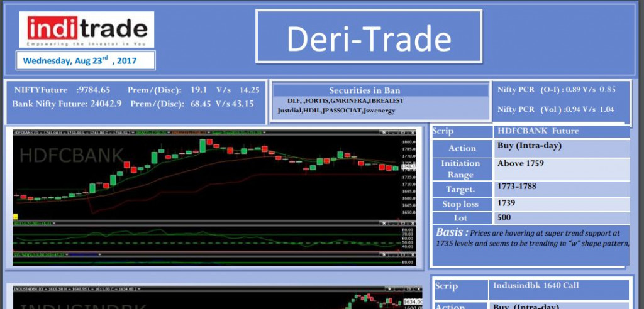644x309 pixels.
Task: Select Bank Nifty Future: 24042.9 text
Action: pyautogui.click(x=67, y=104)
